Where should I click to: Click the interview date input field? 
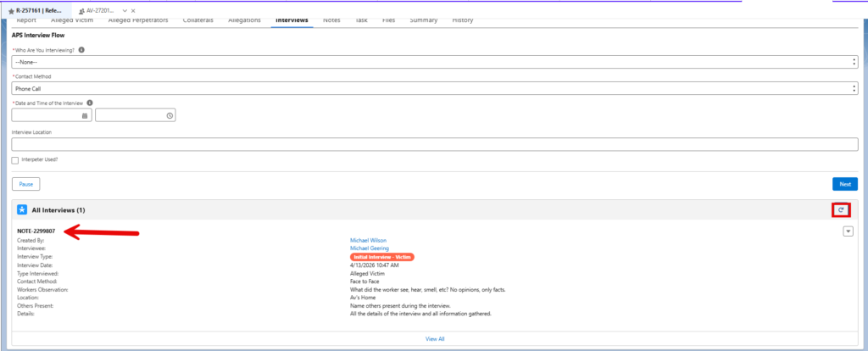click(x=52, y=115)
